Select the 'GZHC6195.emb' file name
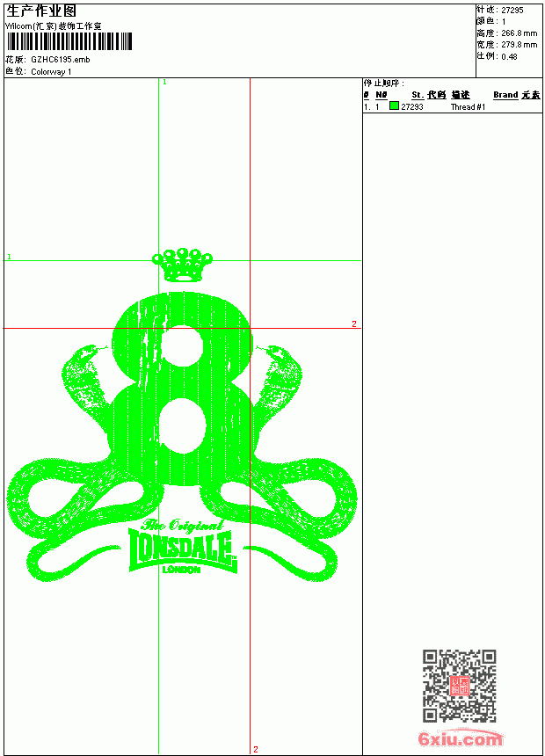Screen dimensions: 545x756 (61, 60)
